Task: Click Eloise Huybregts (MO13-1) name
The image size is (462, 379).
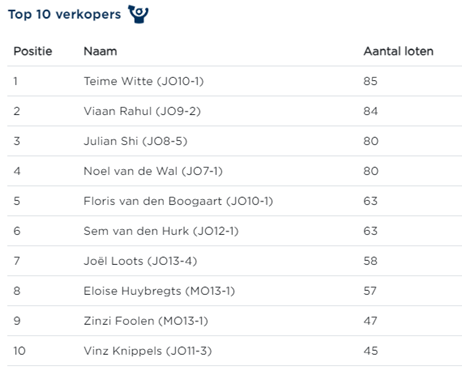Action: tap(159, 291)
